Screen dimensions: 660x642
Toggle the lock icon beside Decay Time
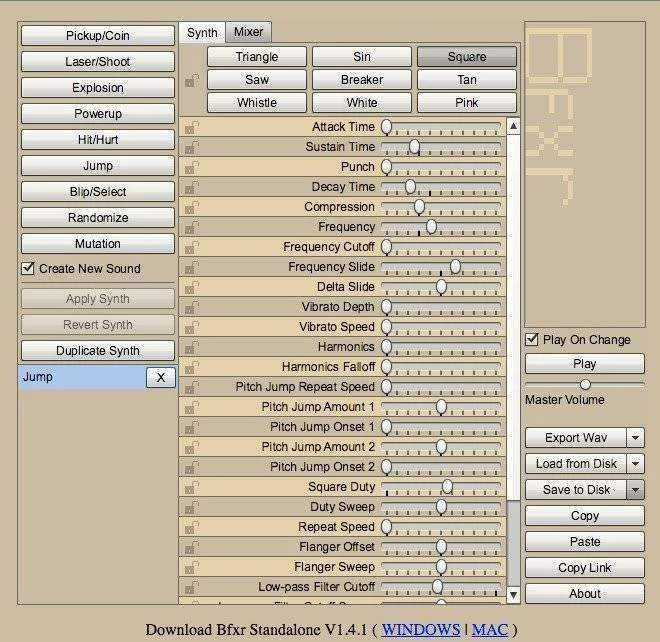[192, 187]
